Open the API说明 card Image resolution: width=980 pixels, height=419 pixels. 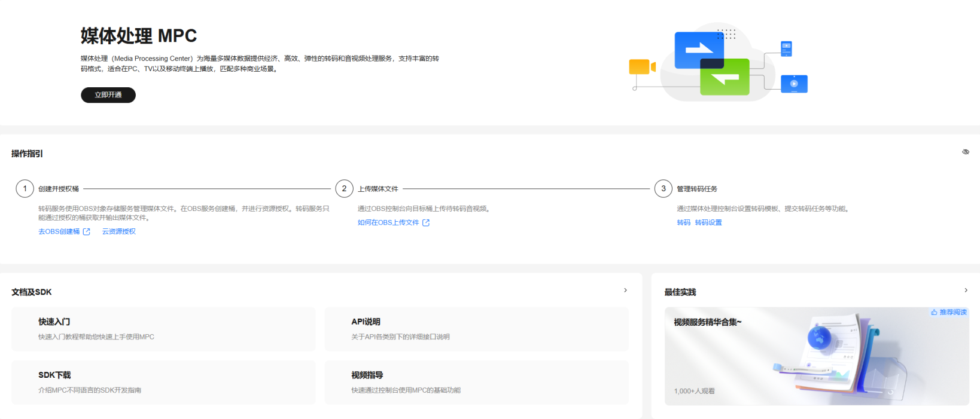pos(476,329)
